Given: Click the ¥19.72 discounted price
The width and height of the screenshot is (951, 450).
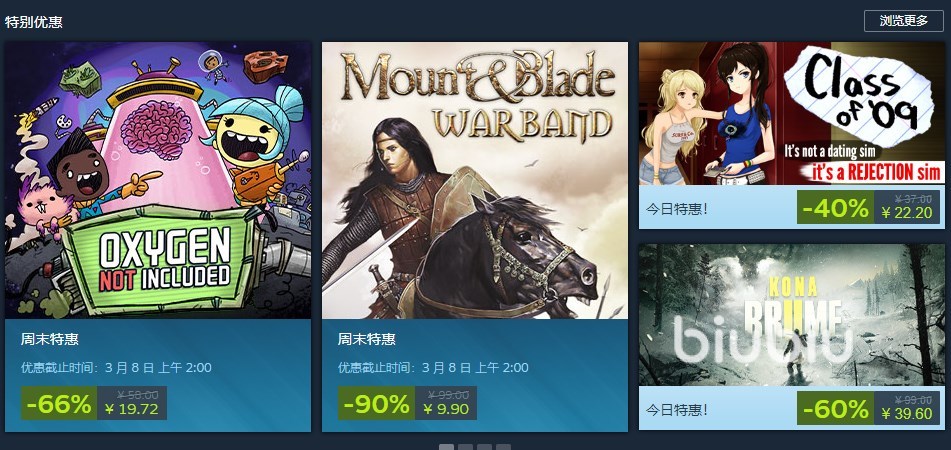Looking at the screenshot, I should 132,409.
